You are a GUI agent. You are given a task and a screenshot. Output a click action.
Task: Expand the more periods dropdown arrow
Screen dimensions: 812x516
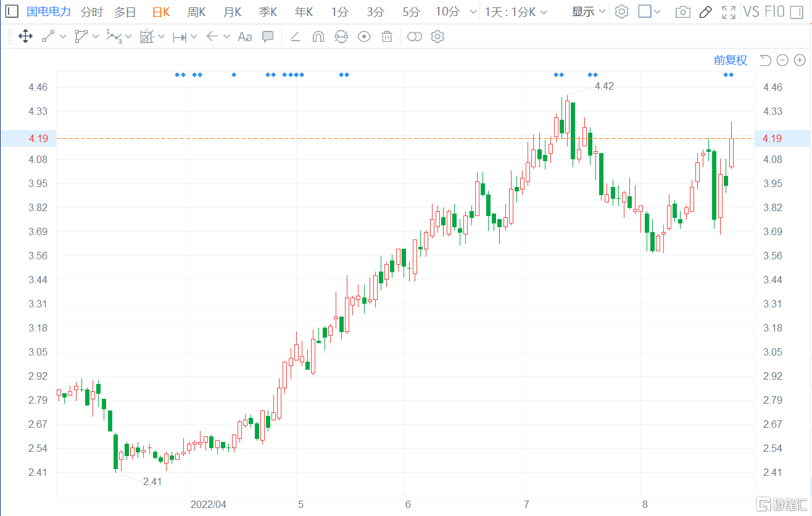473,12
